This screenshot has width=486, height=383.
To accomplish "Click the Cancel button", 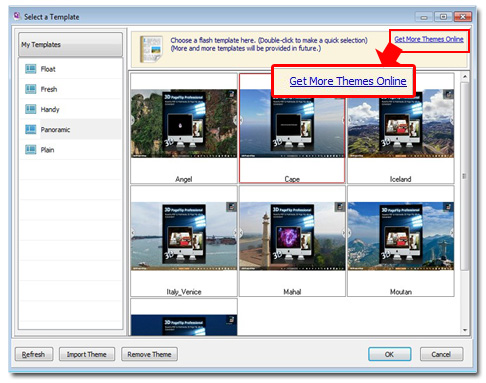I will pos(441,354).
